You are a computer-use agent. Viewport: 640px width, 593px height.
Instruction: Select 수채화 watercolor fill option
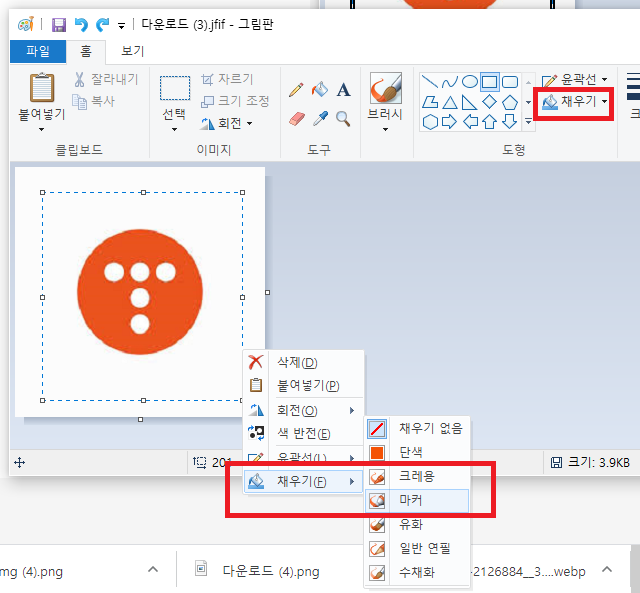point(418,572)
